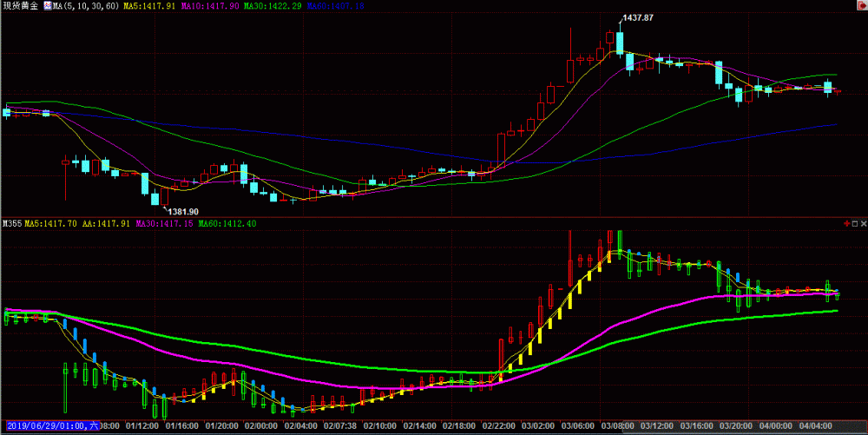Click the 02/10:00 time axis label
The width and height of the screenshot is (868, 435).
[380, 426]
